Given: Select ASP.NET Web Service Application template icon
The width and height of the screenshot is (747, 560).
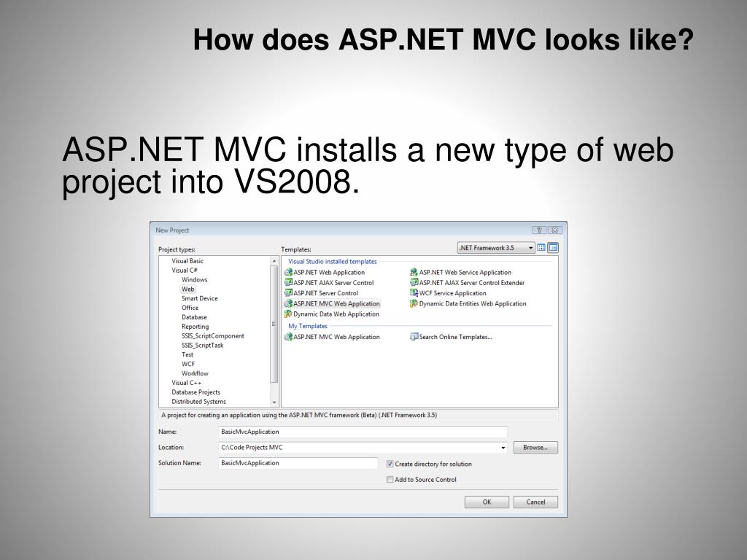Looking at the screenshot, I should click(414, 273).
